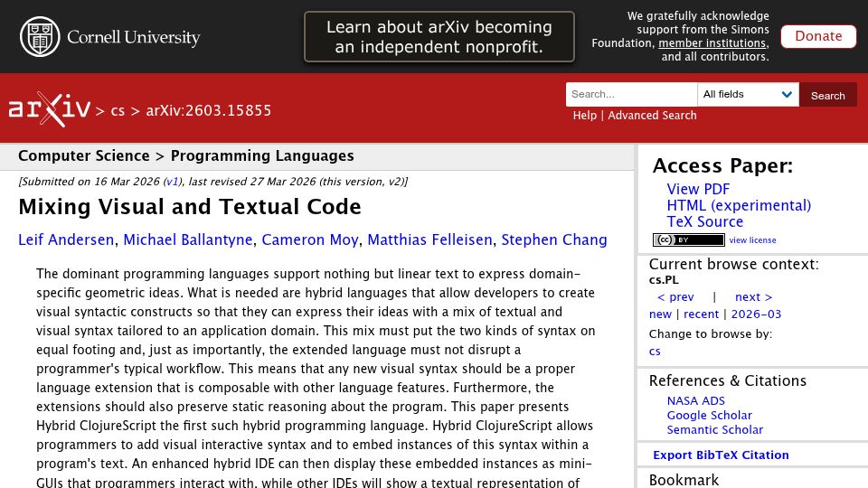Open the new listings link
Image resolution: width=868 pixels, height=488 pixels.
(x=660, y=314)
